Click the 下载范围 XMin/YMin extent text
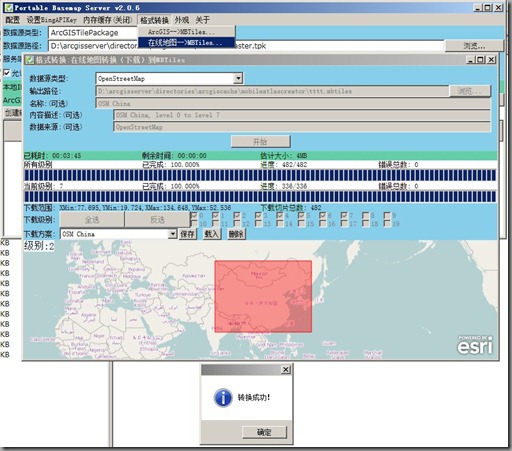Image resolution: width=512 pixels, height=451 pixels. (x=127, y=208)
